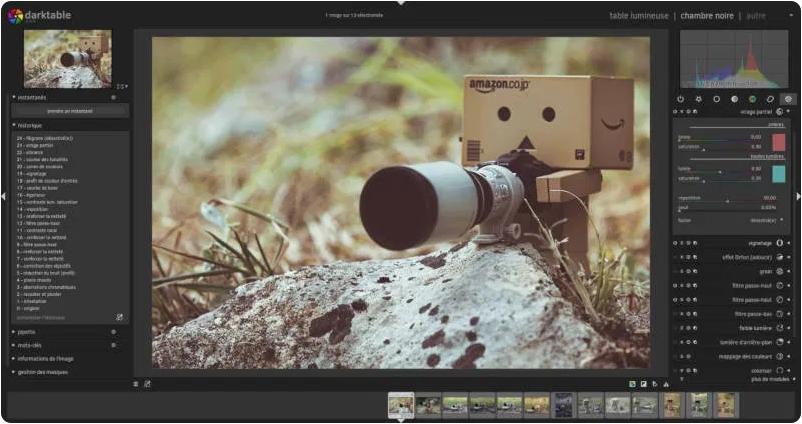802x424 pixels.
Task: Pick the cyan highlights colour swatch
Action: click(x=778, y=174)
